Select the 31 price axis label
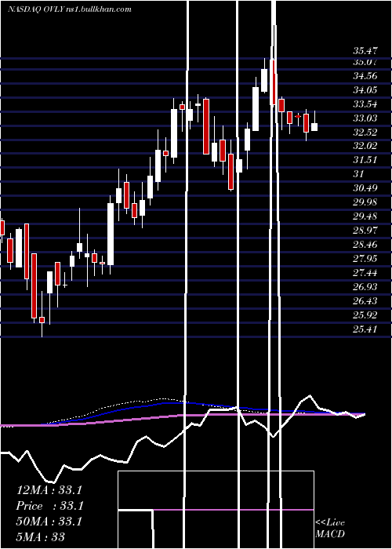 click(358, 174)
